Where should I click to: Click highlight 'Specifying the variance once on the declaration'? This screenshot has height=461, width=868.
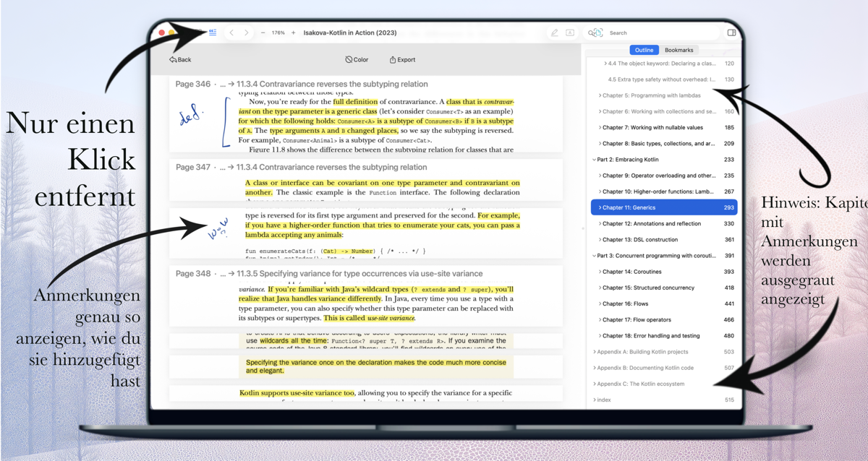point(376,366)
